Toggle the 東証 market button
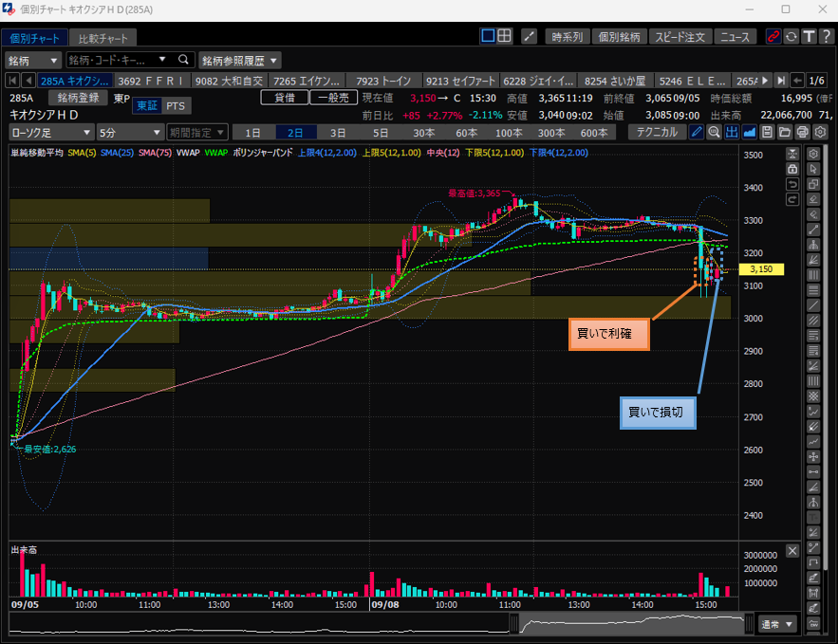 (x=146, y=105)
